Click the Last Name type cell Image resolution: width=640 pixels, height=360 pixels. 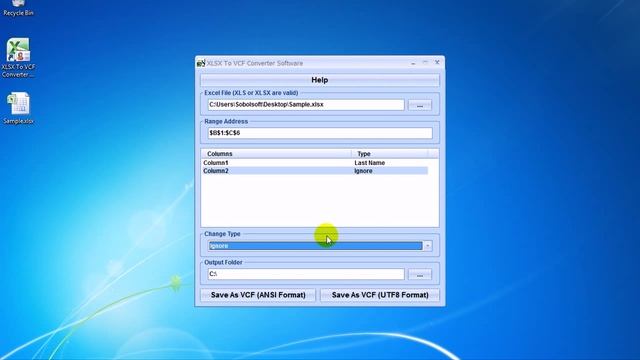click(x=369, y=163)
